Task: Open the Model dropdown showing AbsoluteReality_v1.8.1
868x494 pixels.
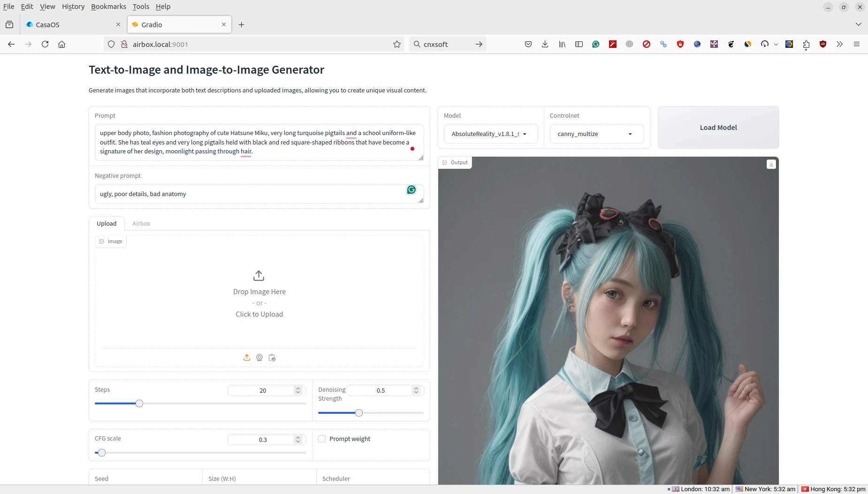Action: point(490,134)
